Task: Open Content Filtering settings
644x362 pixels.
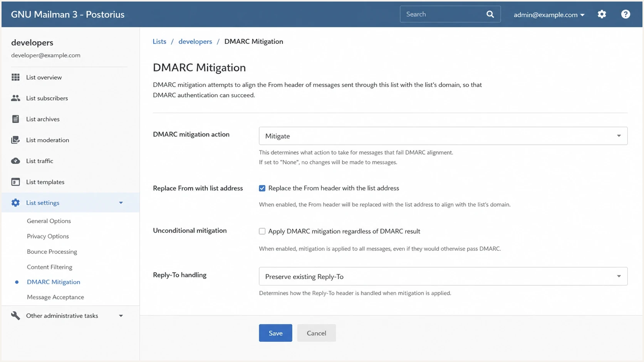Action: 50,267
